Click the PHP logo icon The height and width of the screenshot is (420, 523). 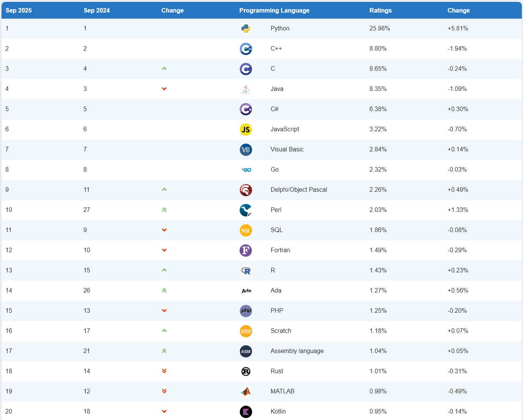click(246, 311)
